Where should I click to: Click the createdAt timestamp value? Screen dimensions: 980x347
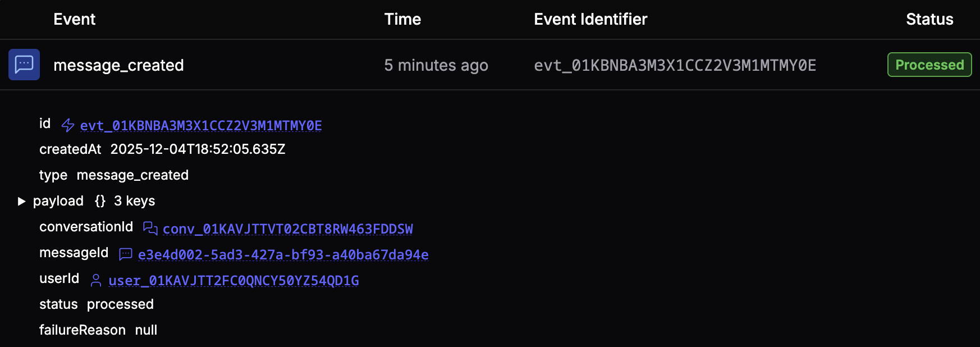[198, 149]
